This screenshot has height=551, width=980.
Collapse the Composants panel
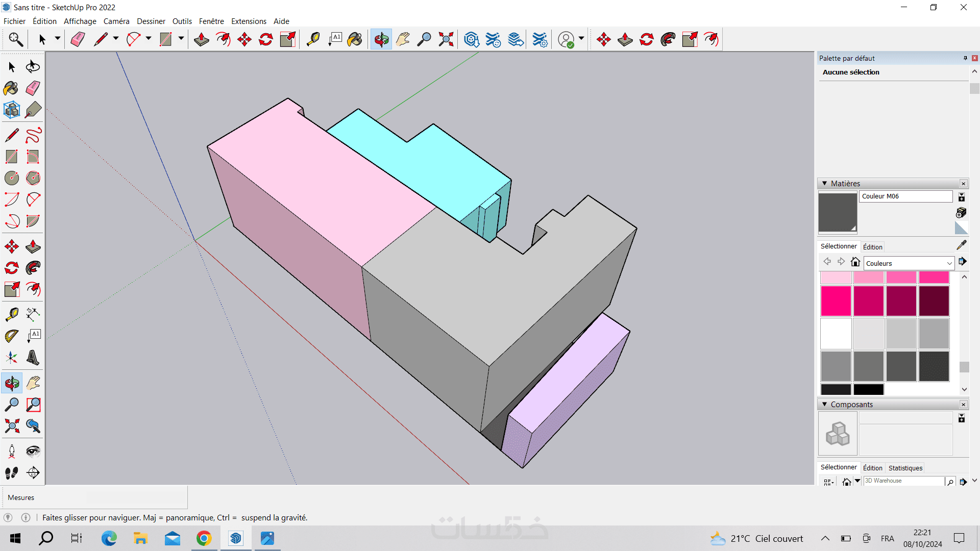click(824, 404)
